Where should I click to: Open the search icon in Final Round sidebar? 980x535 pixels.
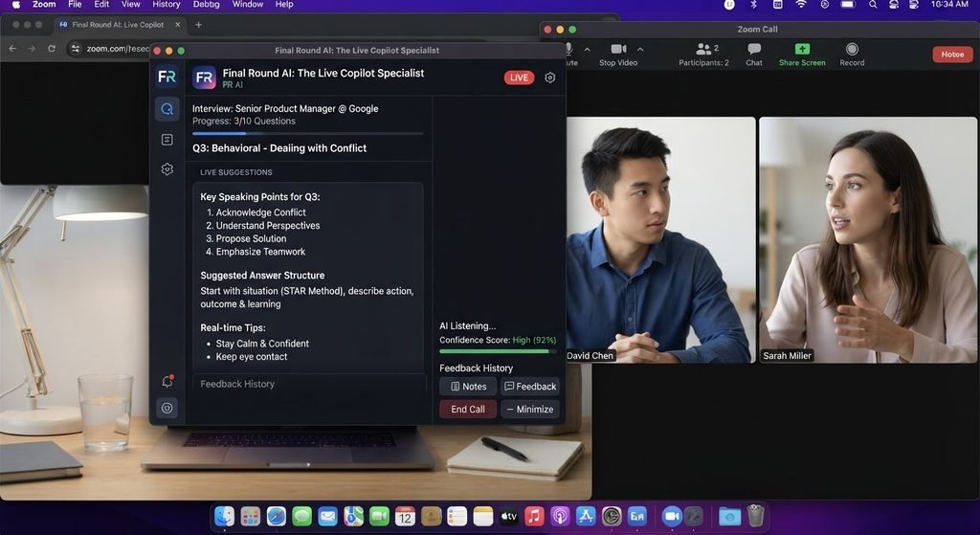pyautogui.click(x=167, y=109)
